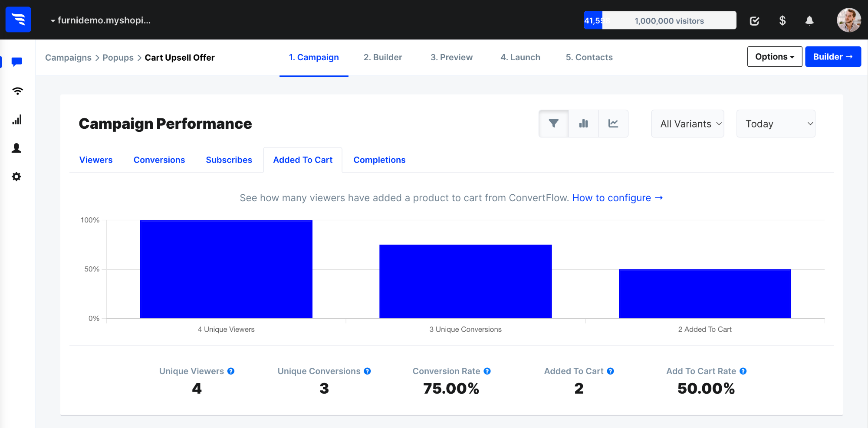The image size is (868, 428).
Task: Expand the Options menu
Action: point(774,56)
